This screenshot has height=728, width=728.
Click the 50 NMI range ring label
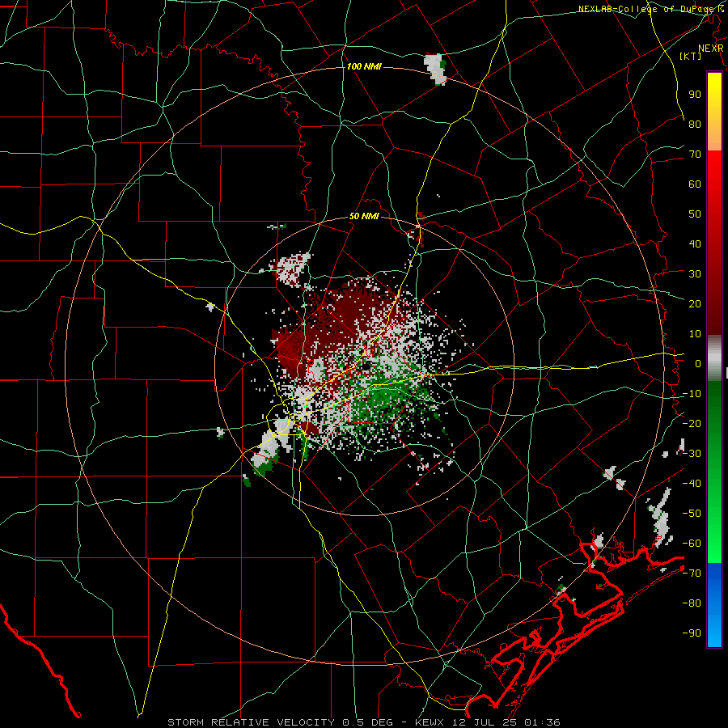coord(364,216)
